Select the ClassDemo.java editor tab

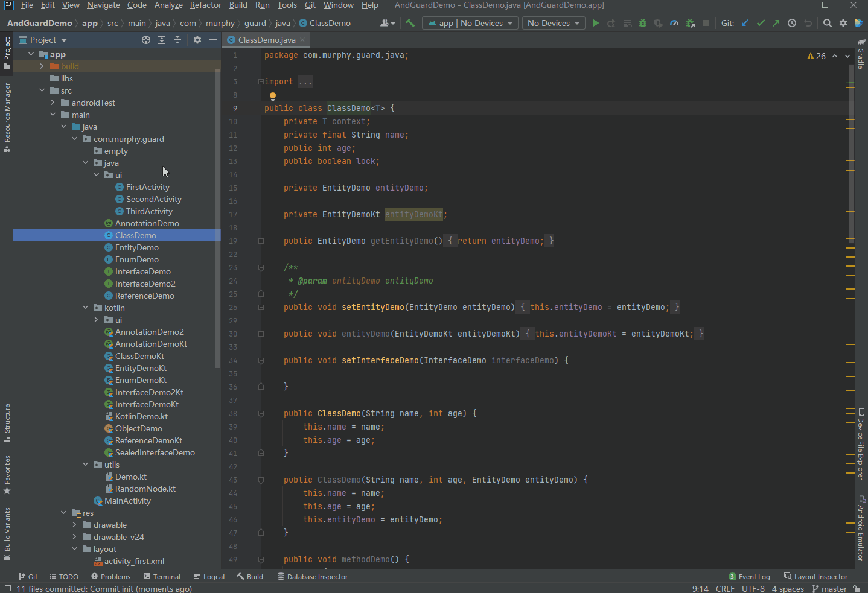(266, 40)
